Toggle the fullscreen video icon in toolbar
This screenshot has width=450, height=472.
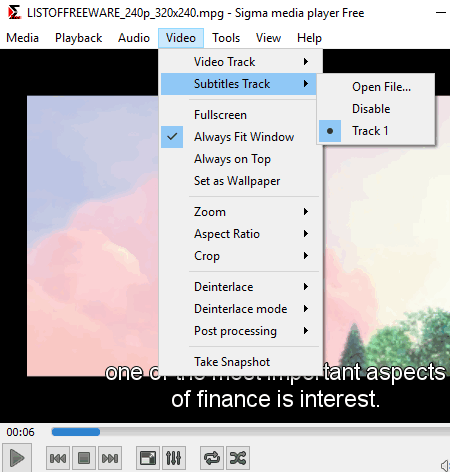point(148,458)
